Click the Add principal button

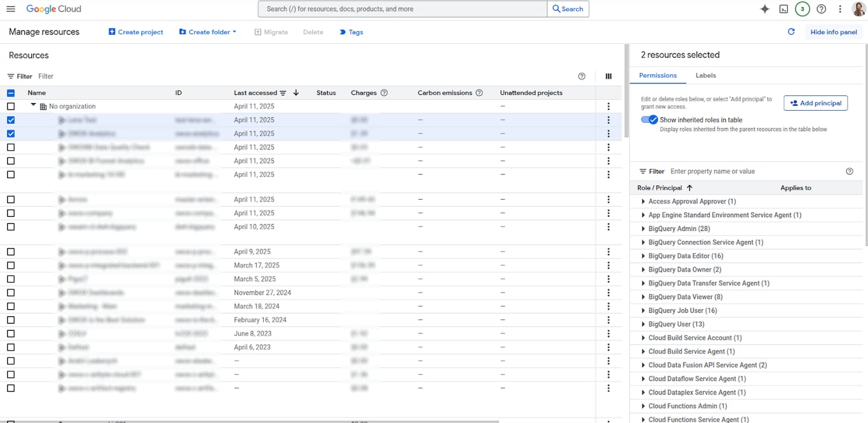(815, 103)
